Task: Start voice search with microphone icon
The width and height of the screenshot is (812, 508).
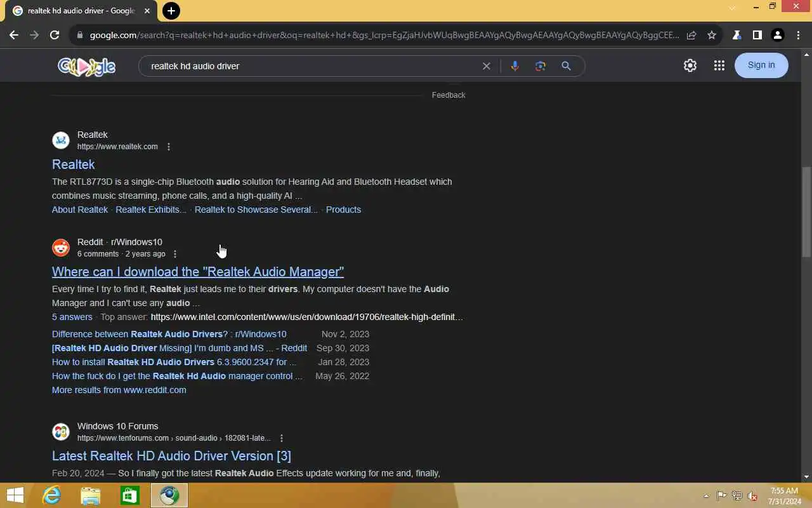Action: click(x=514, y=66)
